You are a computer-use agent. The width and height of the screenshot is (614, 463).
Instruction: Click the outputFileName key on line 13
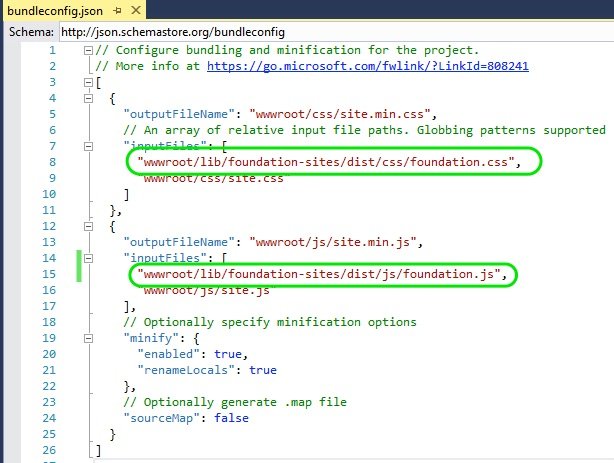(179, 242)
